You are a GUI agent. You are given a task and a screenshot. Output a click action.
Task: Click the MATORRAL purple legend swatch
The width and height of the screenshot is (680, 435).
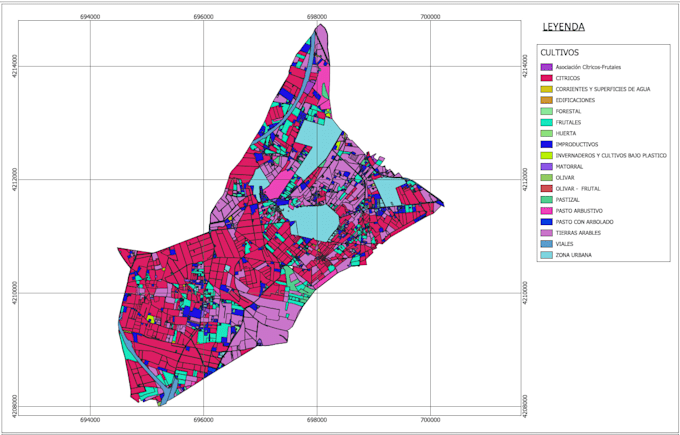tap(546, 167)
